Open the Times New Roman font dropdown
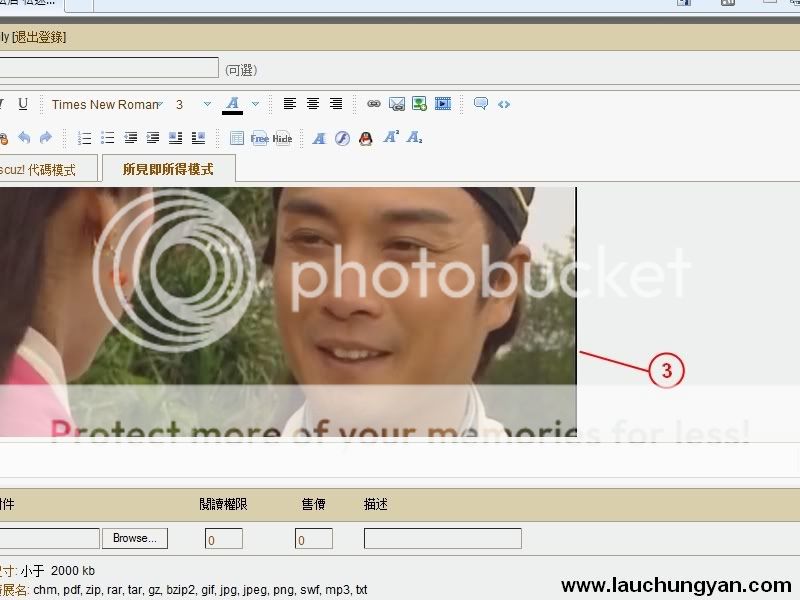 coord(107,105)
